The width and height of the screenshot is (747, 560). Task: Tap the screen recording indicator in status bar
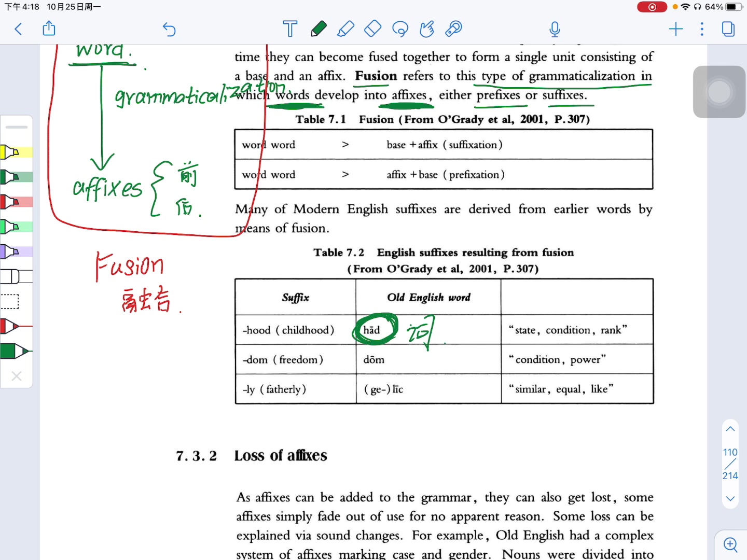pos(652,7)
